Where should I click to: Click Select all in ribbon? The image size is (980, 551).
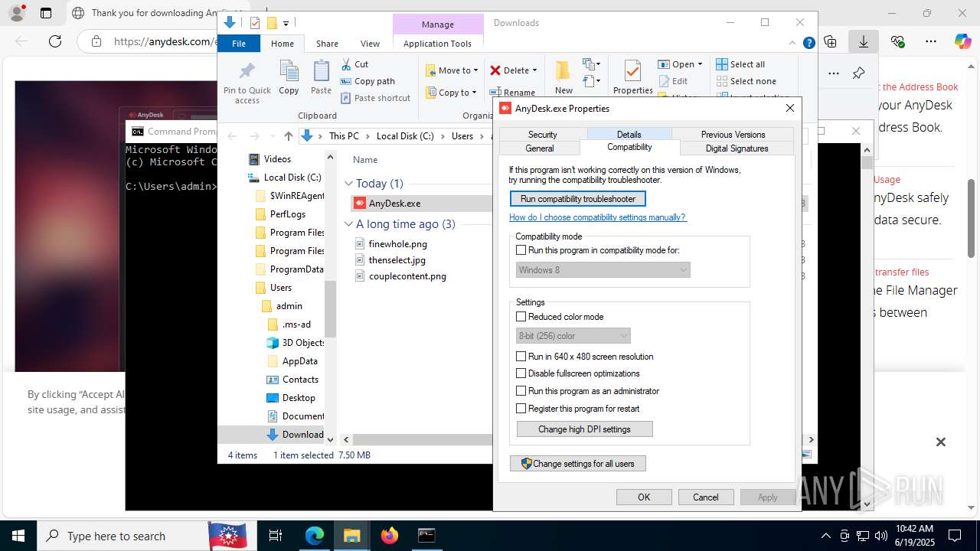click(740, 64)
